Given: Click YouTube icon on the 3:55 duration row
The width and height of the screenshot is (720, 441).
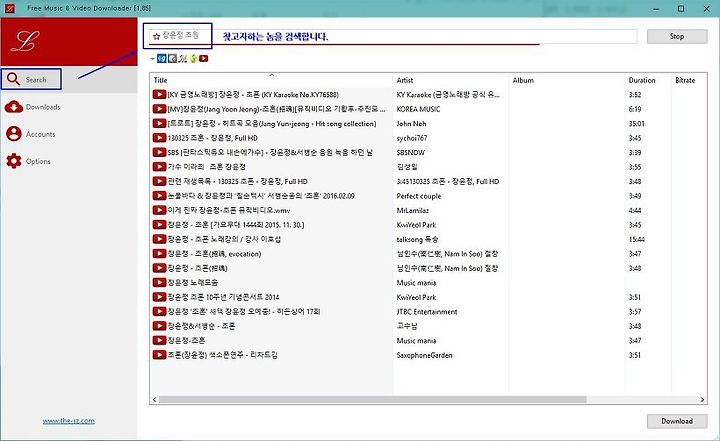Looking at the screenshot, I should [159, 167].
